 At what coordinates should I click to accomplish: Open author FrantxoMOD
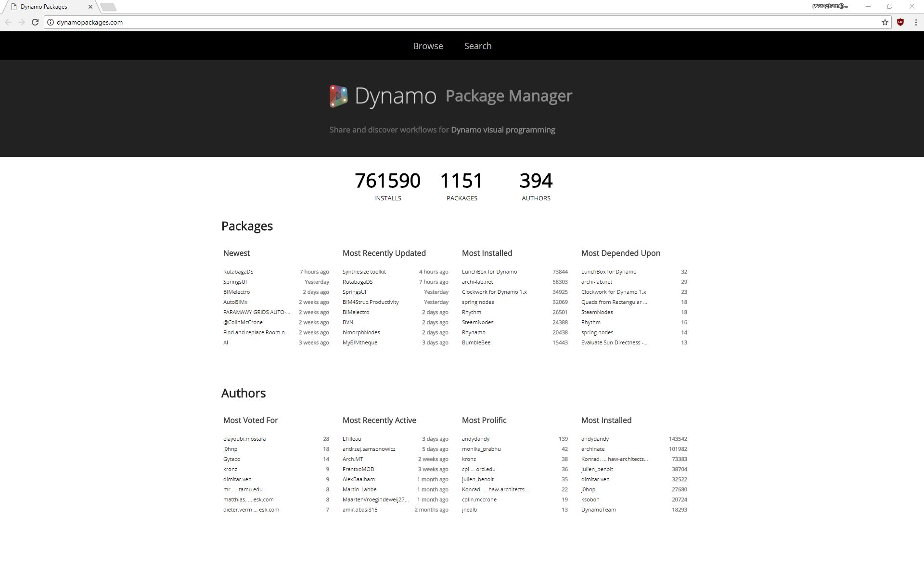359,469
